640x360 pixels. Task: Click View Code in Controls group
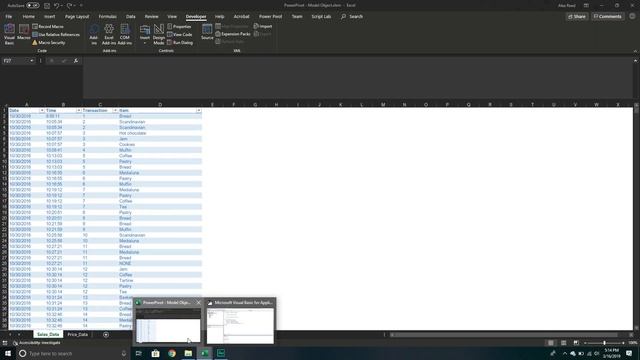(180, 35)
